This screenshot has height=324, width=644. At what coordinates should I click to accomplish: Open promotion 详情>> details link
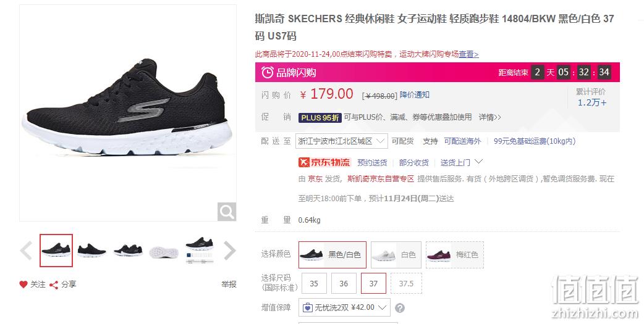tap(489, 117)
